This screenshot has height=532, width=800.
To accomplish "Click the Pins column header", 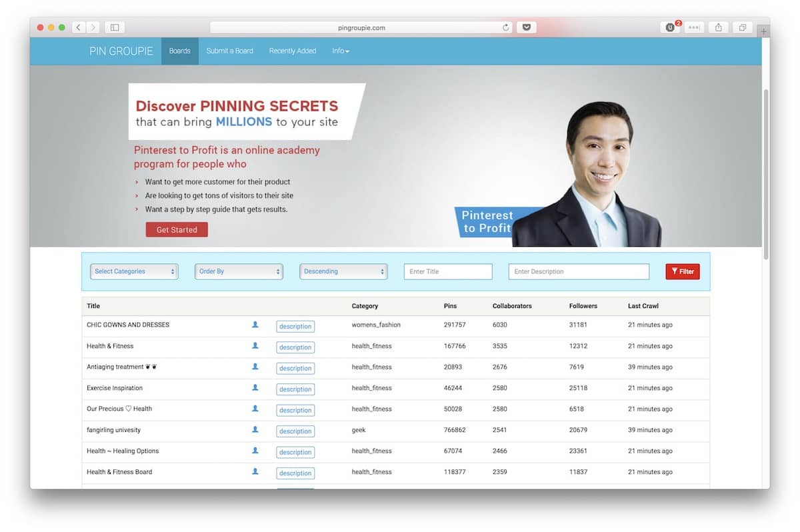I will tap(451, 306).
